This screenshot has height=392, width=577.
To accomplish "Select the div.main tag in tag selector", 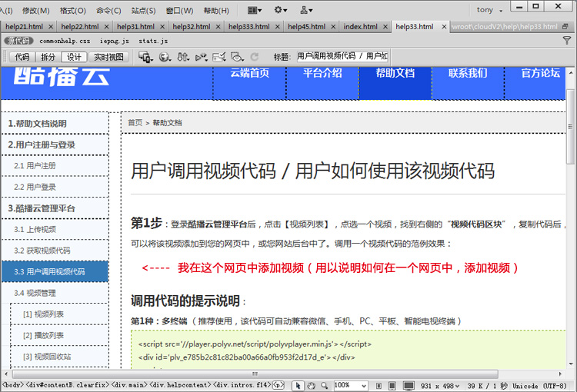I will tap(128, 385).
